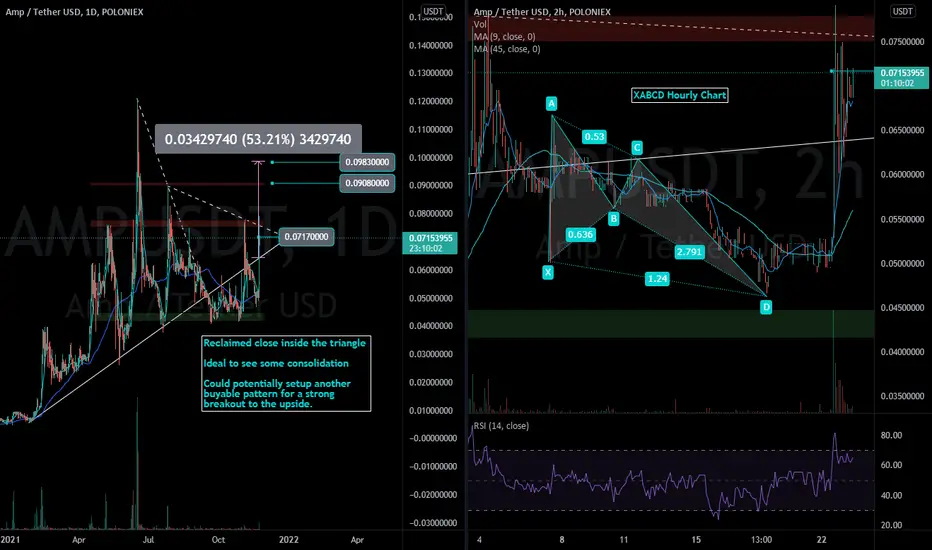Select the 'Amp / Tether USD, 1D, POLONIEX' title
Viewport: 932px width, 550px height.
coord(74,12)
